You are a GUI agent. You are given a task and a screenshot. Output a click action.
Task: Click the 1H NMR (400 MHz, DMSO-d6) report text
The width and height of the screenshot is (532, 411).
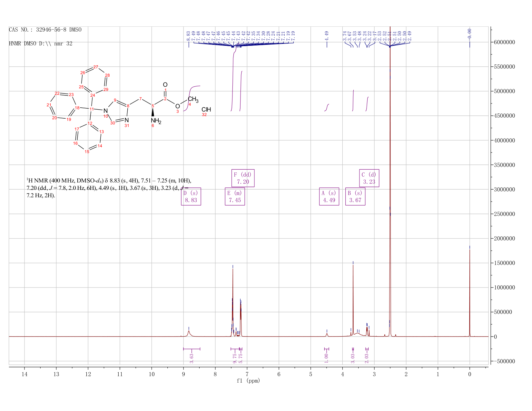click(x=109, y=188)
